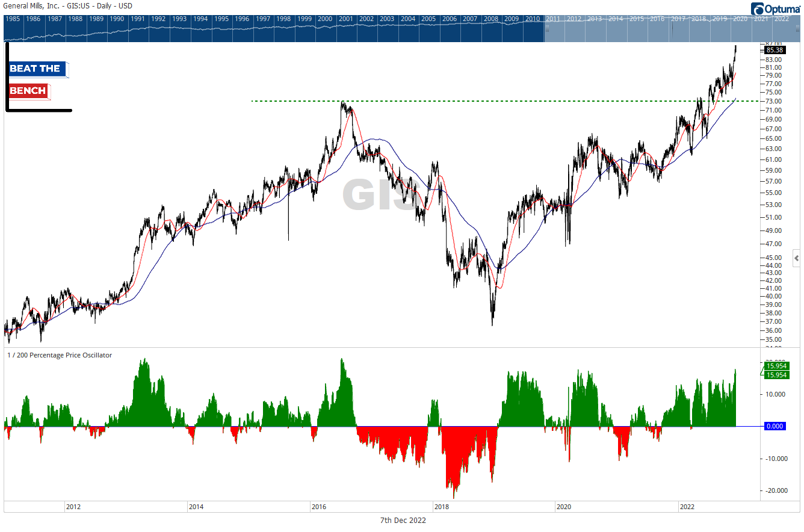Jump to 2000 in the top timeline strip

click(x=325, y=19)
